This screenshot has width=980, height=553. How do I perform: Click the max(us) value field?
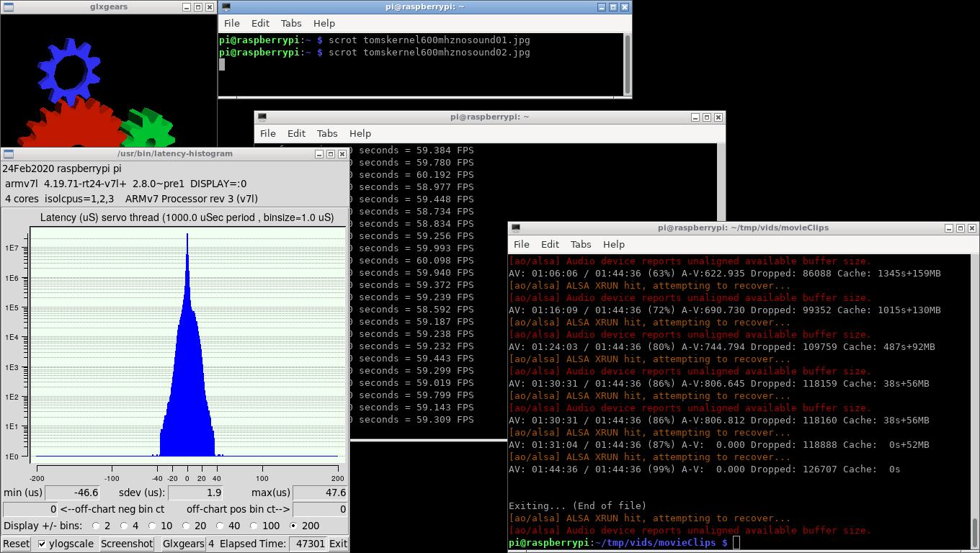point(320,493)
